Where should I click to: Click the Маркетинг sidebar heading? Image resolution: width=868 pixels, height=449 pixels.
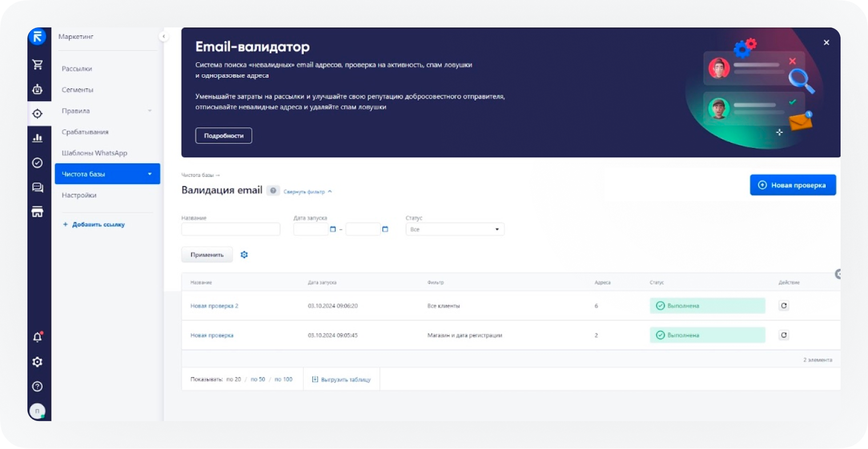(76, 37)
